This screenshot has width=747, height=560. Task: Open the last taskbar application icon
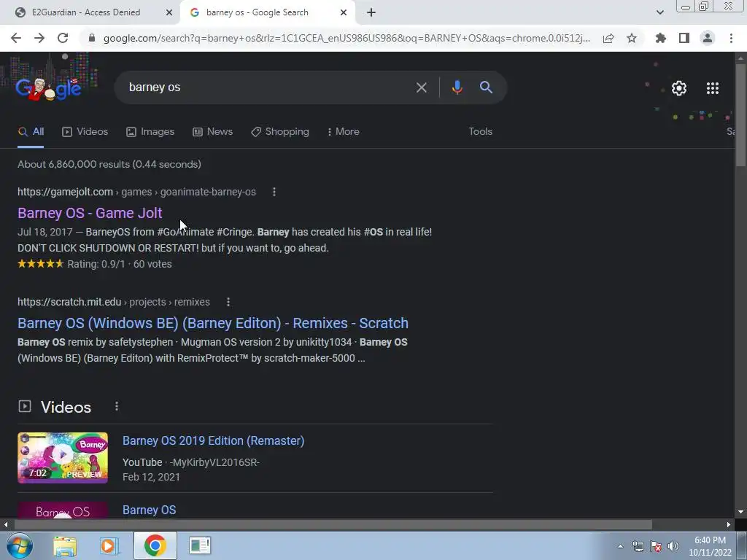[x=200, y=545]
